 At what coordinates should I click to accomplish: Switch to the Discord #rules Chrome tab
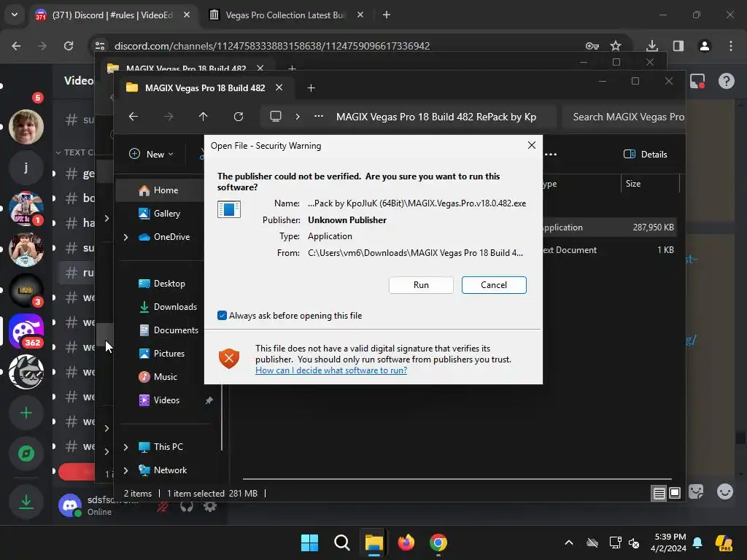112,15
